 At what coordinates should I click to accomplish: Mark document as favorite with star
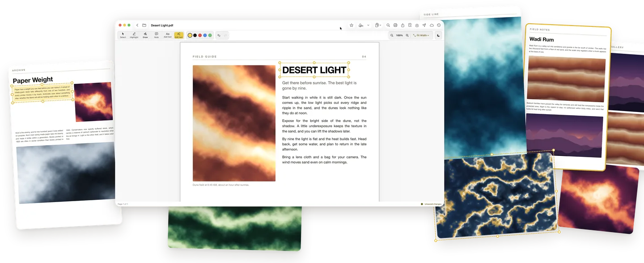(352, 26)
